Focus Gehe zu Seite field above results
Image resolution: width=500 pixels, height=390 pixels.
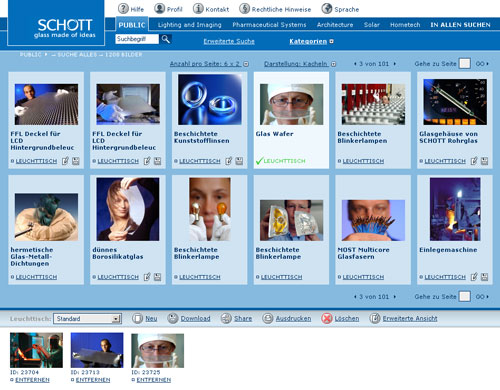pos(465,63)
